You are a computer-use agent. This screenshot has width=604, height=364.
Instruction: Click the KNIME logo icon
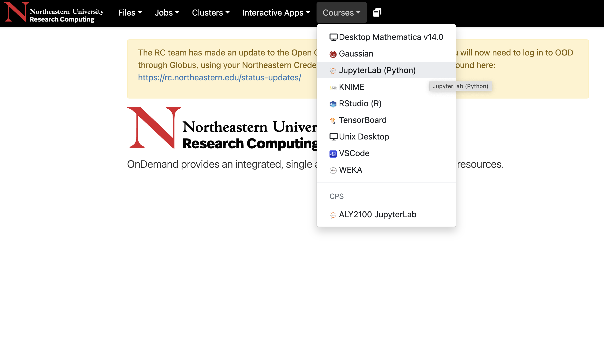tap(333, 88)
